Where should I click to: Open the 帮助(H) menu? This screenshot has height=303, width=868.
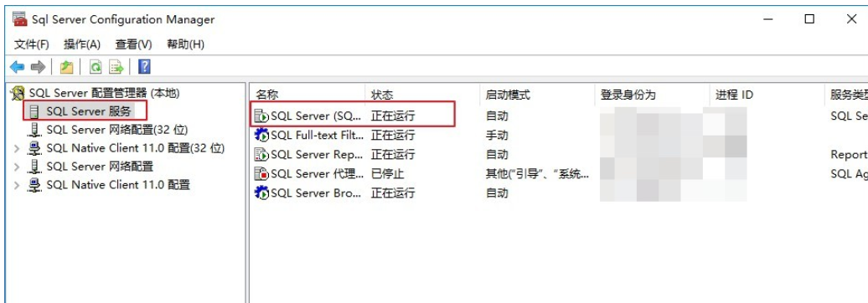click(185, 45)
